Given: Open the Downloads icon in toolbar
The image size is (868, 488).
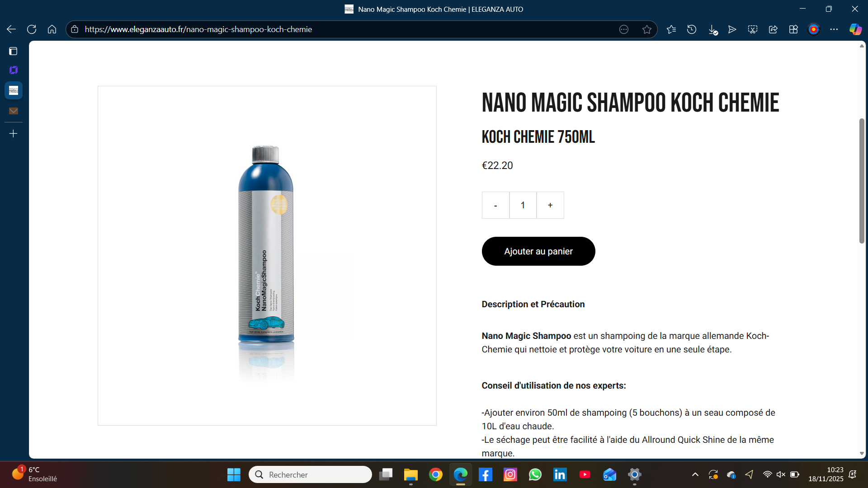Looking at the screenshot, I should pyautogui.click(x=712, y=30).
